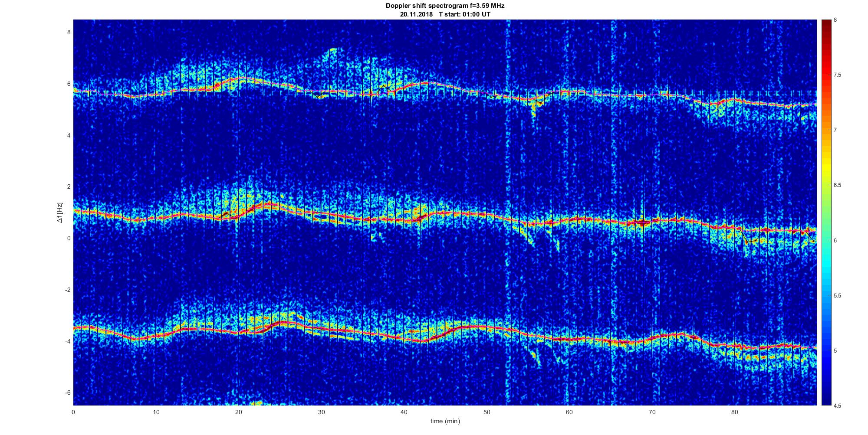This screenshot has height=435, width=868.
Task: Click the bright vertical interference line near minute 52
Action: [507, 213]
